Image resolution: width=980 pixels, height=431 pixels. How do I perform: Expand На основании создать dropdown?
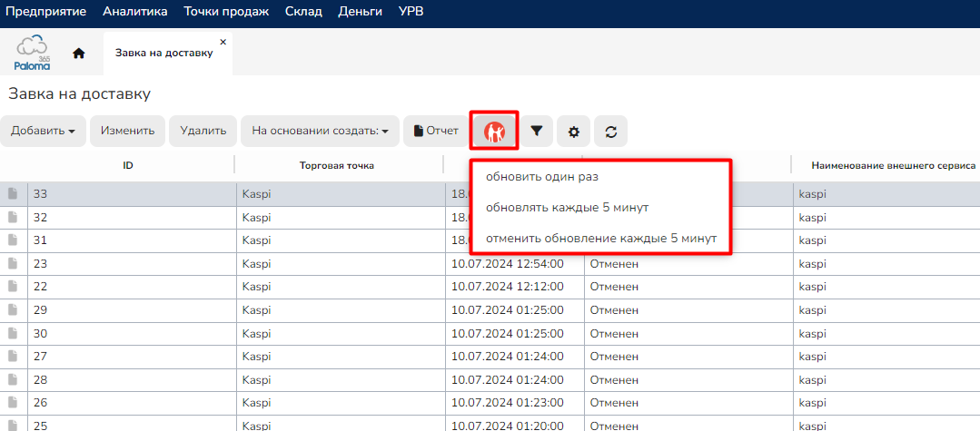319,131
